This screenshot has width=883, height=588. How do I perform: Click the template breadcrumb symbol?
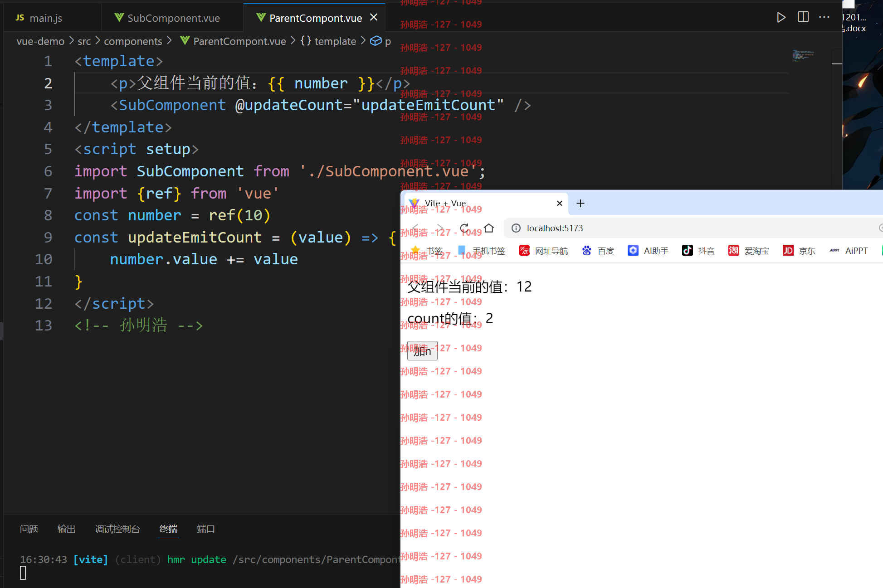328,41
